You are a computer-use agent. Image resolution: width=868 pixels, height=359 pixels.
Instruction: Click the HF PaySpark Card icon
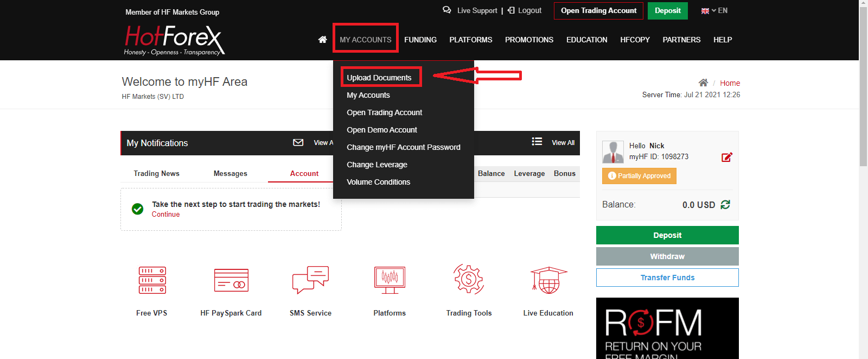tap(231, 280)
